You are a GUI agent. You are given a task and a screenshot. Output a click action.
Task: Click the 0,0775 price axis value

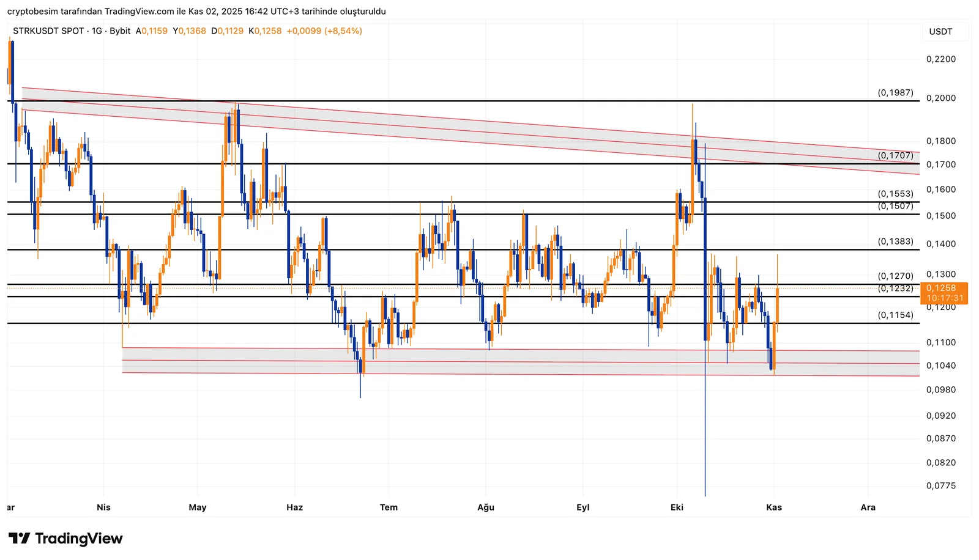[940, 486]
